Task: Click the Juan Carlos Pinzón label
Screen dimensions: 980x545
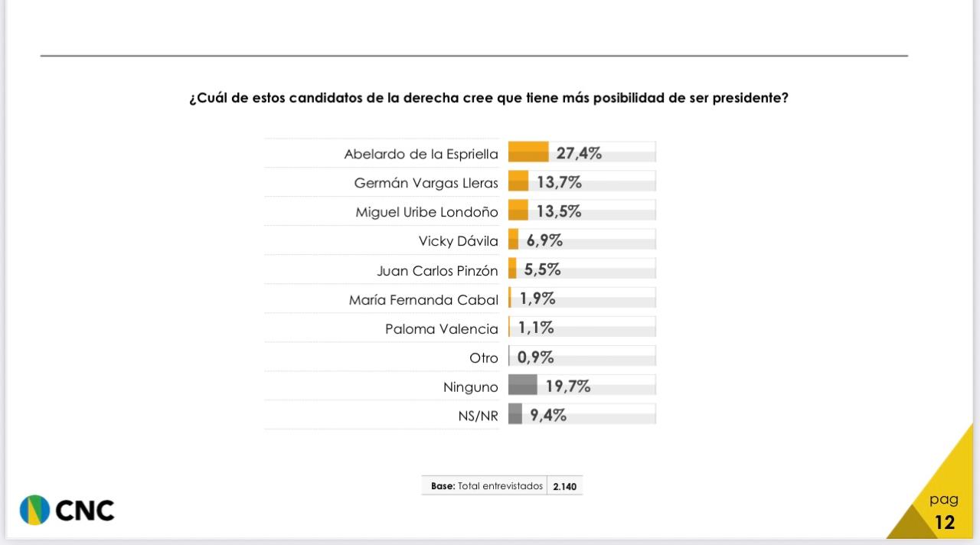Action: [x=437, y=271]
